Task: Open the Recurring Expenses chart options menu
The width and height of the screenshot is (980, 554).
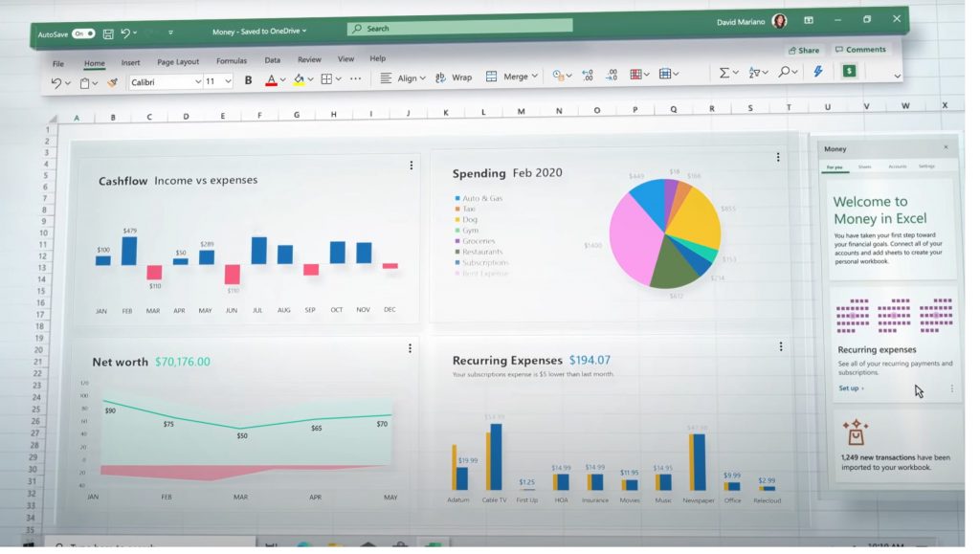Action: tap(781, 346)
